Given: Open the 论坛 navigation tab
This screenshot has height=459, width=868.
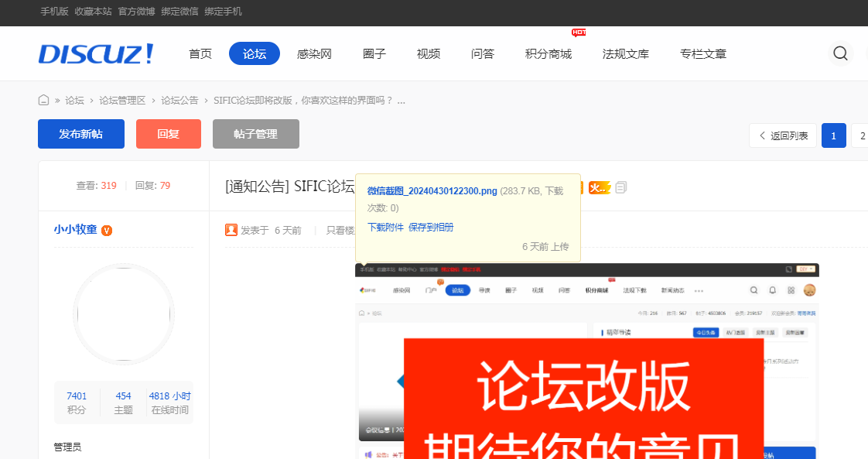Looking at the screenshot, I should [x=255, y=53].
